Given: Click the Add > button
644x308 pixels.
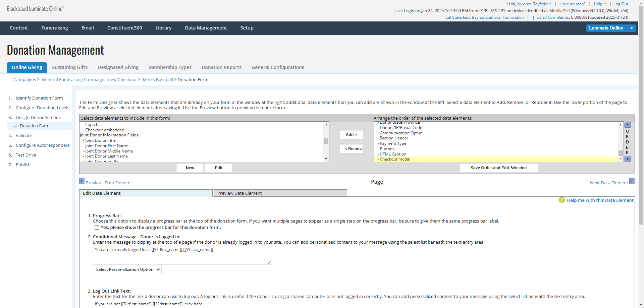Looking at the screenshot, I should tap(351, 135).
